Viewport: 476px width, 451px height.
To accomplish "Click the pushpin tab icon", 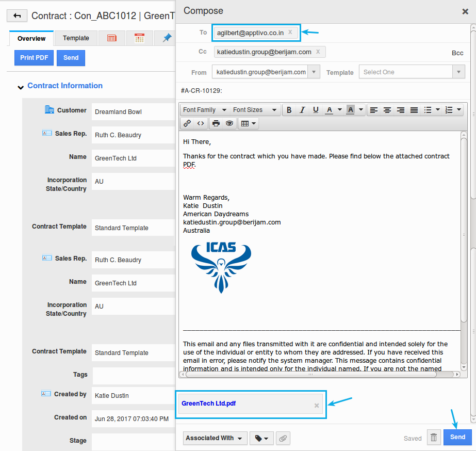I will point(167,38).
